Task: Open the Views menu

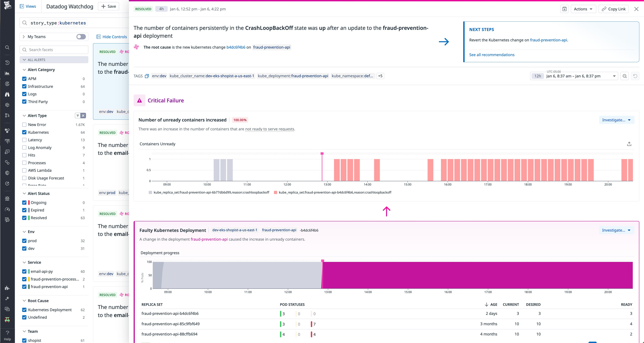Action: tap(28, 6)
